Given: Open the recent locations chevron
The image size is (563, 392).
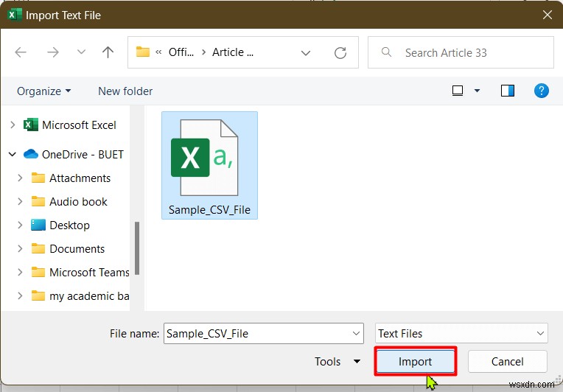Looking at the screenshot, I should click(x=82, y=52).
